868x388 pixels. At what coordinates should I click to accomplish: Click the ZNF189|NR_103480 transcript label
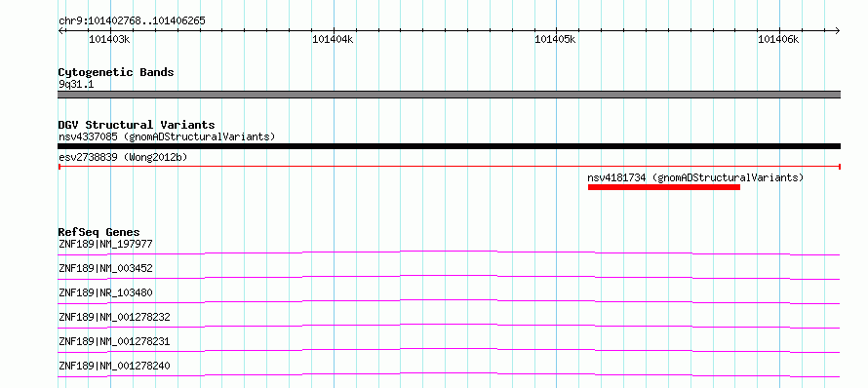(105, 292)
